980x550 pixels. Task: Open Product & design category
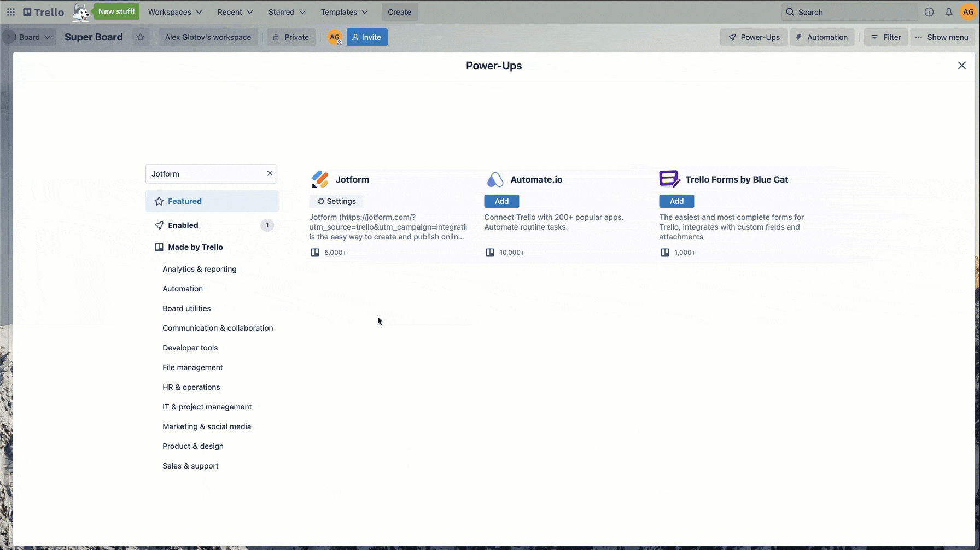[193, 446]
